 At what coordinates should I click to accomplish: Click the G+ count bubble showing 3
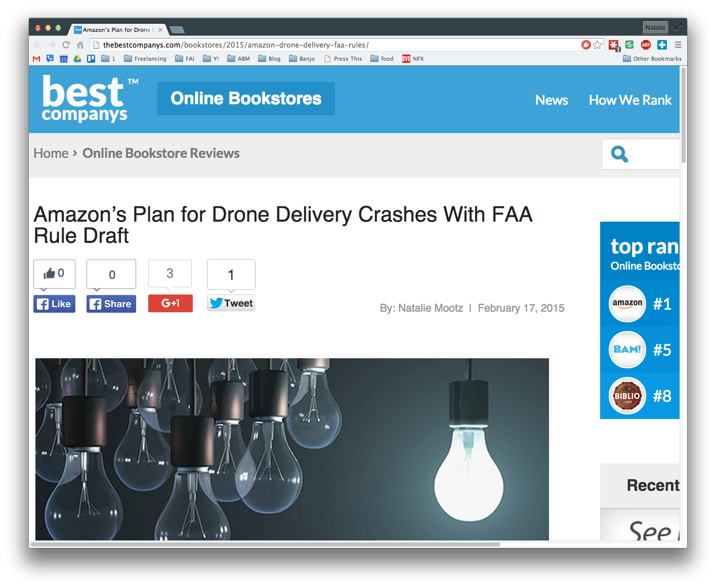click(x=170, y=273)
